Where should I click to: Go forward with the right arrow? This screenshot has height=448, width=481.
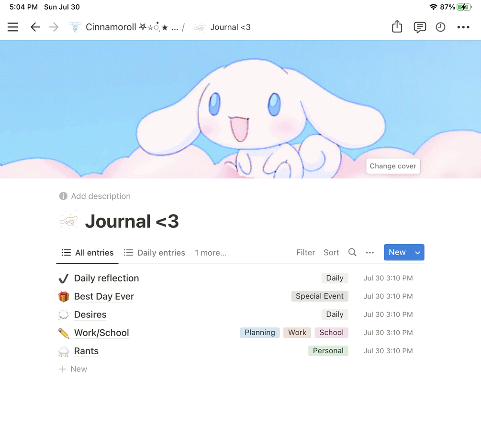pos(54,27)
